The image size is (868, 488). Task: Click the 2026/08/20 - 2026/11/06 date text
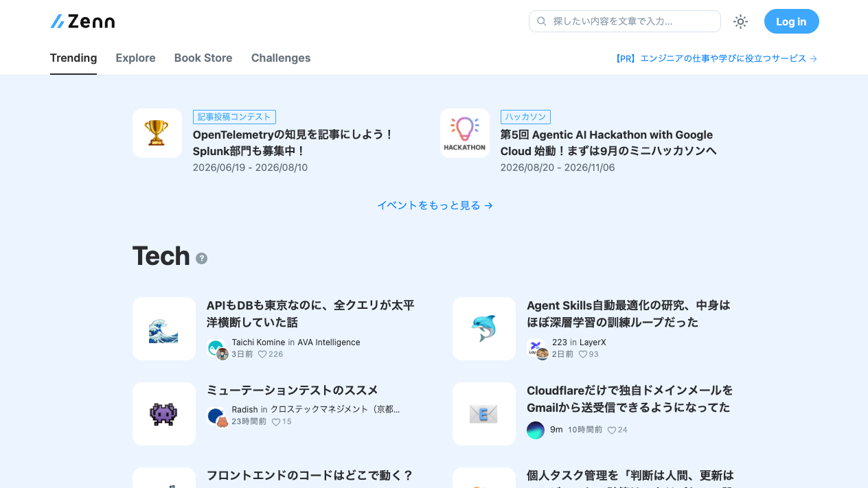(x=558, y=167)
